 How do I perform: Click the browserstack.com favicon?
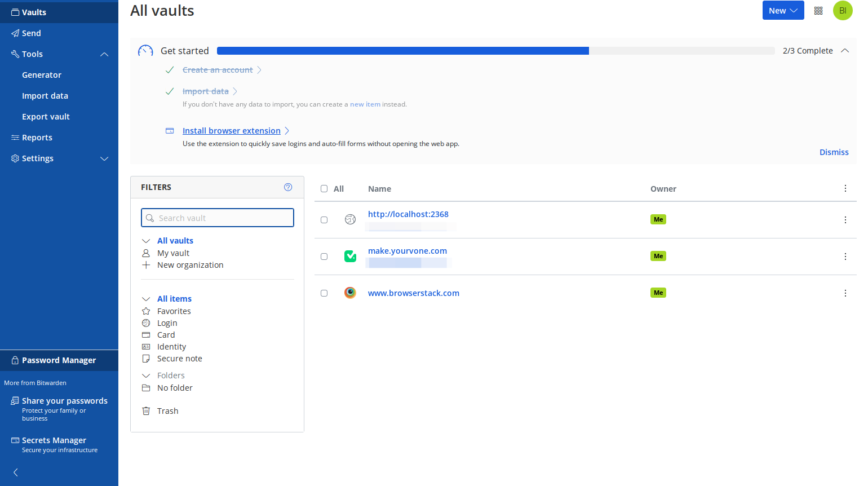pyautogui.click(x=350, y=293)
